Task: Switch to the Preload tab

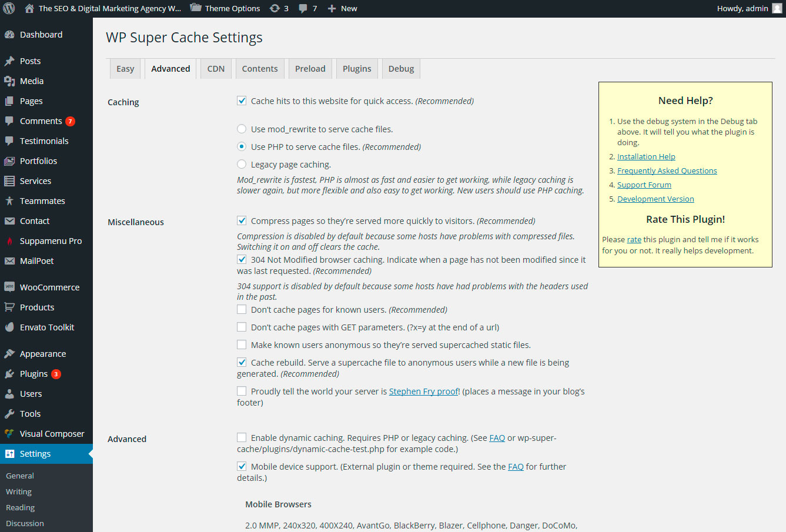Action: [310, 69]
